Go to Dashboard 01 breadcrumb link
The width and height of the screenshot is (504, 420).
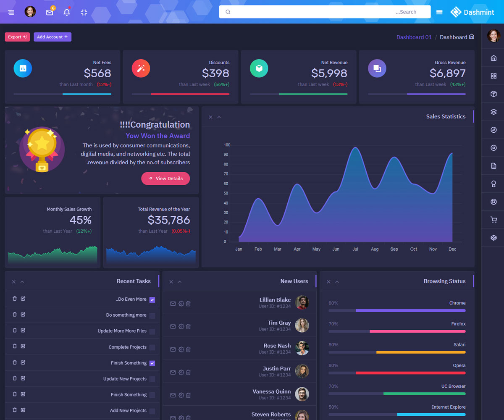tap(414, 37)
